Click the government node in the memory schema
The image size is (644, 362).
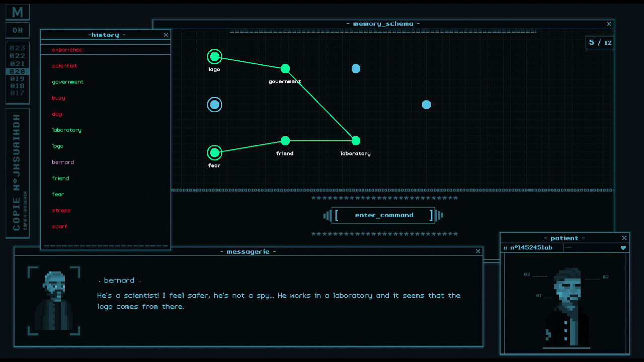click(285, 68)
